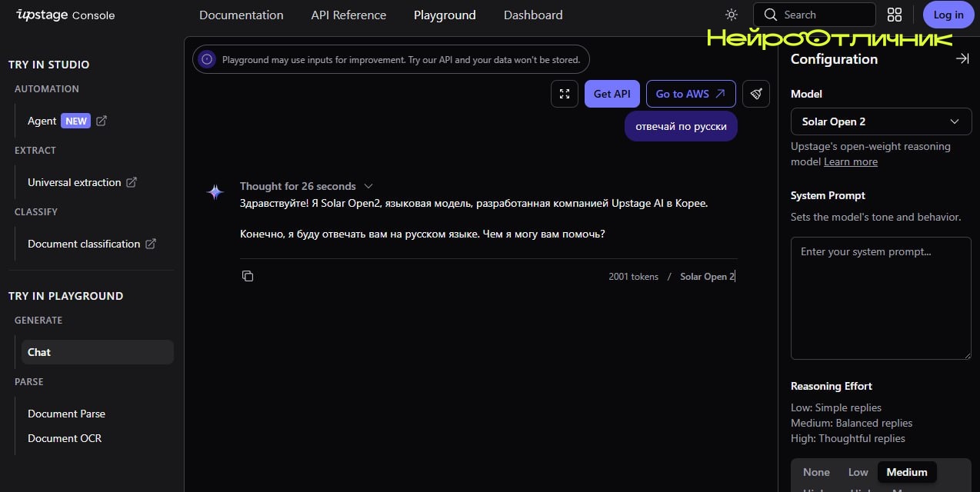Screen dimensions: 980x492
Task: Select Chat in the sidebar
Action: click(x=97, y=352)
